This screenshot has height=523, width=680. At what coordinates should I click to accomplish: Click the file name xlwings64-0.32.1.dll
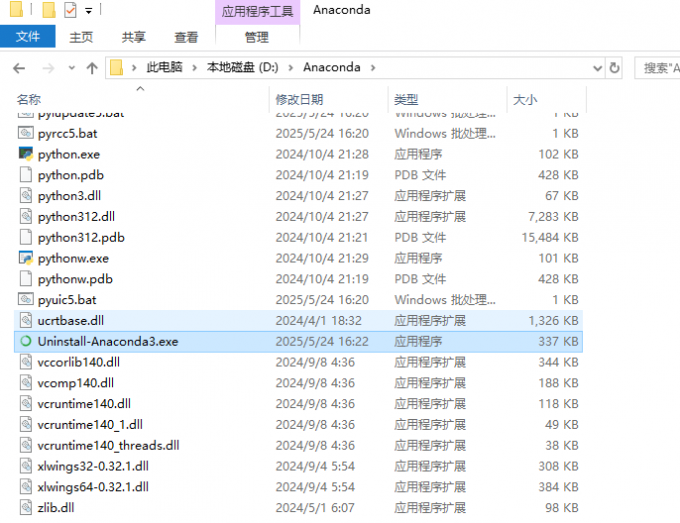pyautogui.click(x=93, y=487)
